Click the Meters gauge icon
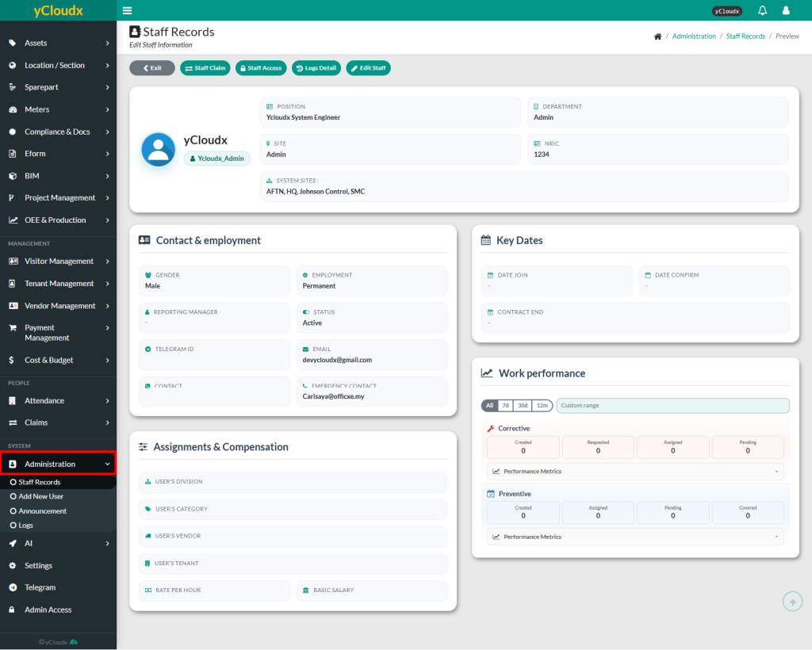The width and height of the screenshot is (812, 650). [13, 109]
